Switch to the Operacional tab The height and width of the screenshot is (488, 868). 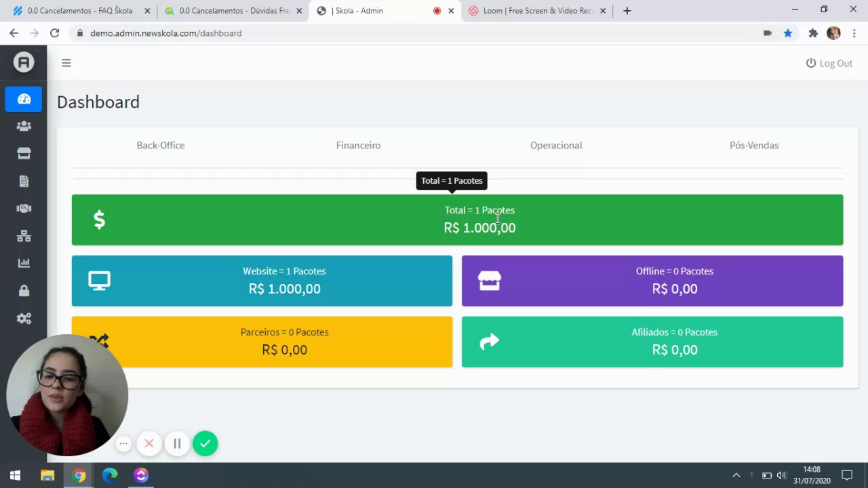[x=556, y=145]
